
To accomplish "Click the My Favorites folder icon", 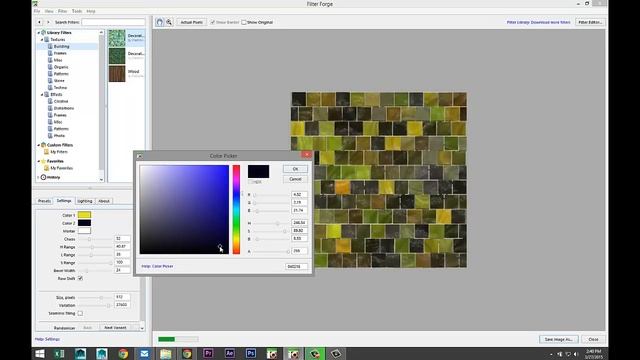I will 47,168.
